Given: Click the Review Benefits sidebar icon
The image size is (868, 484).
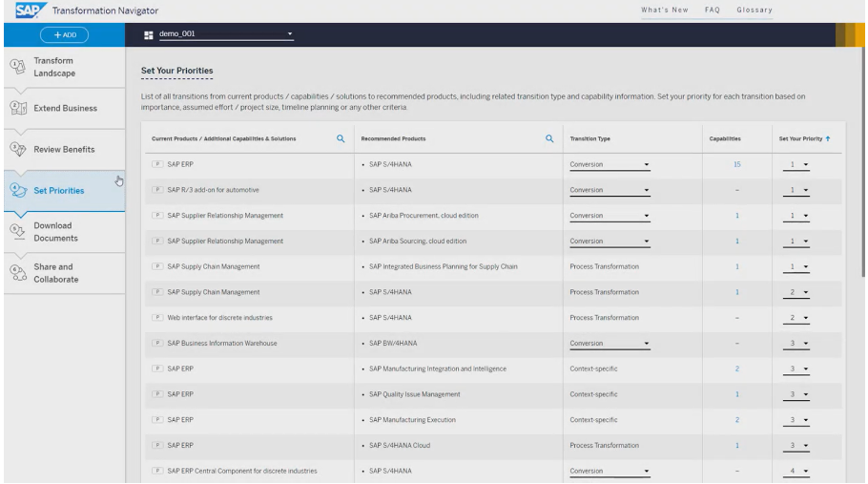Looking at the screenshot, I should (x=17, y=149).
